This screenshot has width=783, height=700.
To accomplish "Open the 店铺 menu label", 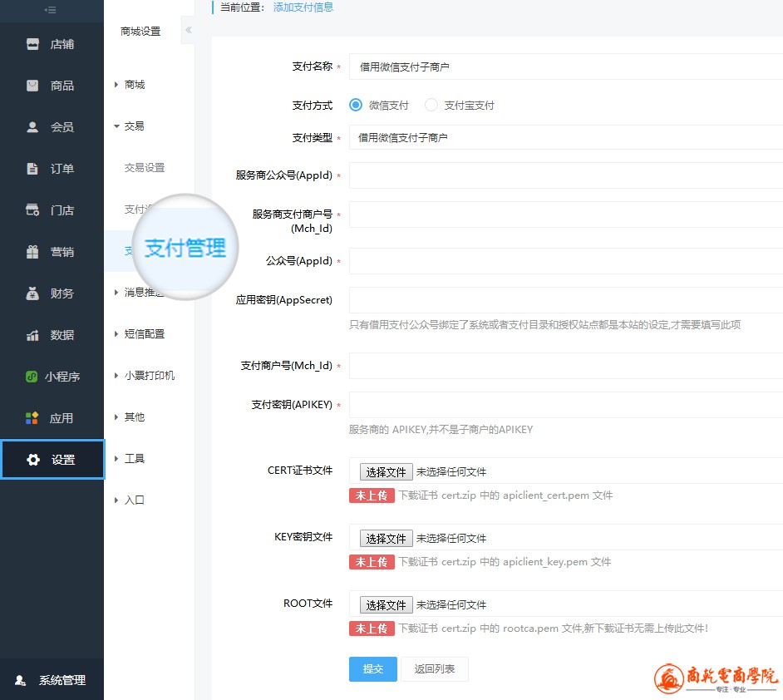I will point(62,44).
